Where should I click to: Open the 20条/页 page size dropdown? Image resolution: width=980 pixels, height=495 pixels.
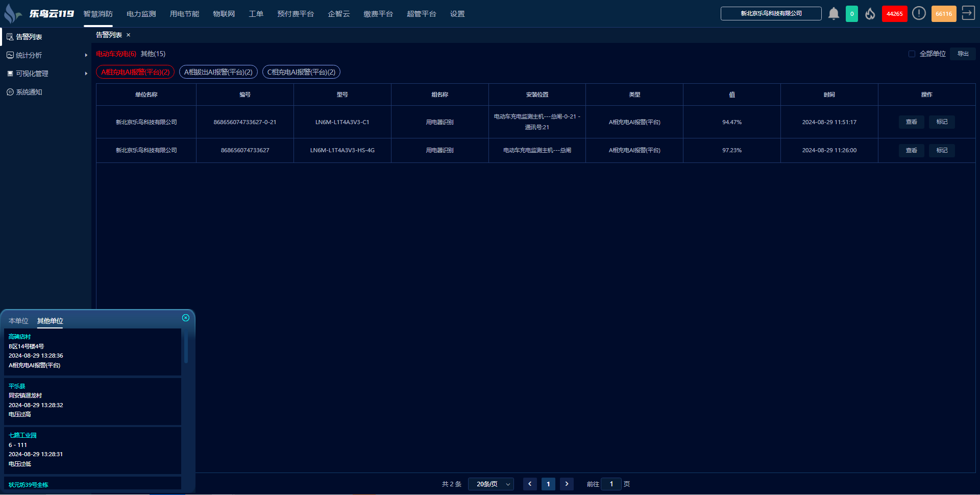491,484
